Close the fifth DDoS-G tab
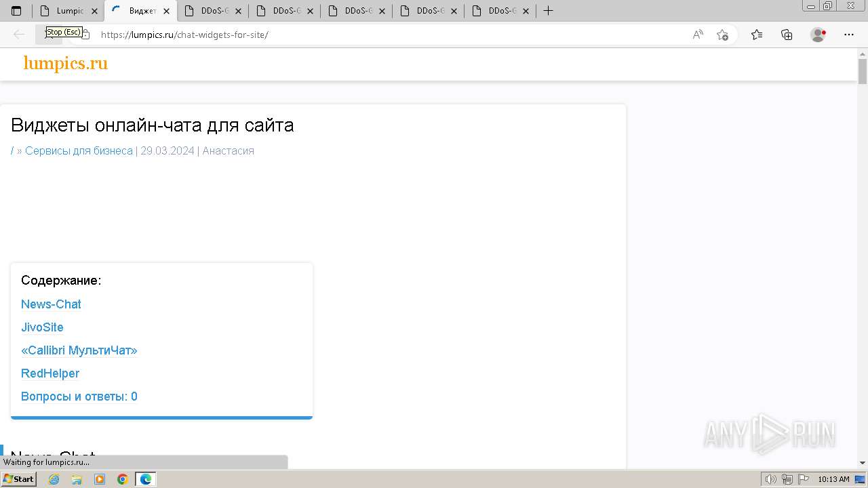868x488 pixels. (526, 11)
